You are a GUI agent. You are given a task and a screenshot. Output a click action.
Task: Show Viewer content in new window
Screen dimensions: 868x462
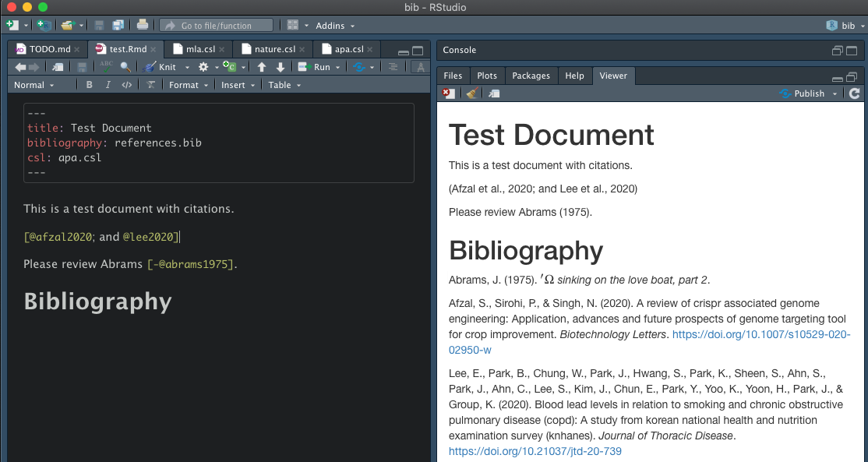pos(494,93)
